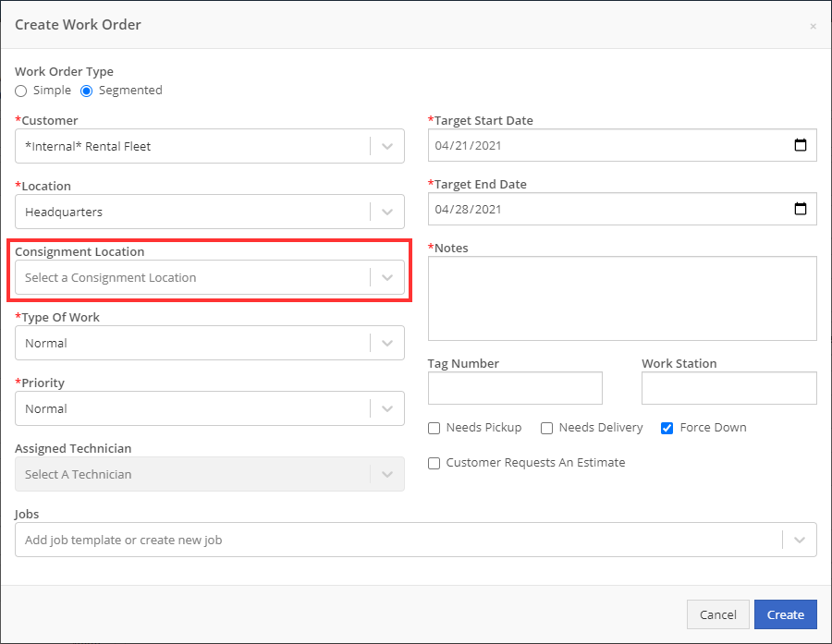This screenshot has width=832, height=644.
Task: Click the 'Headquarters' location value
Action: coord(64,213)
